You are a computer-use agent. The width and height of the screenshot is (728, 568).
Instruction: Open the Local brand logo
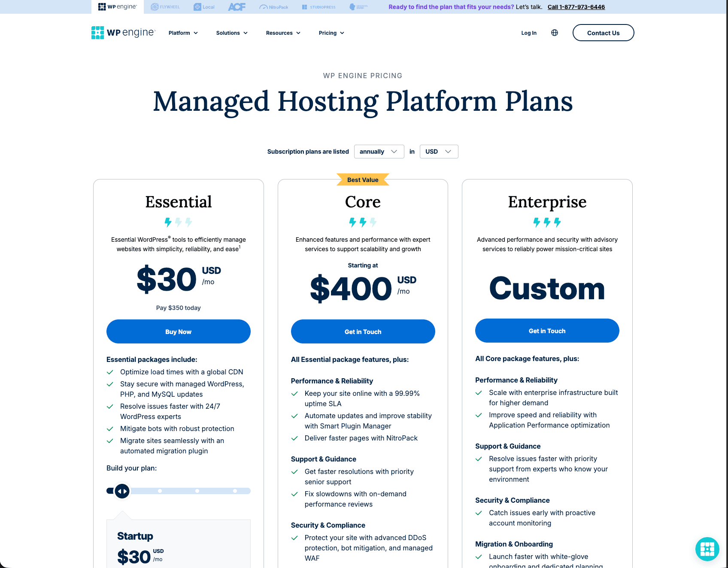(204, 7)
